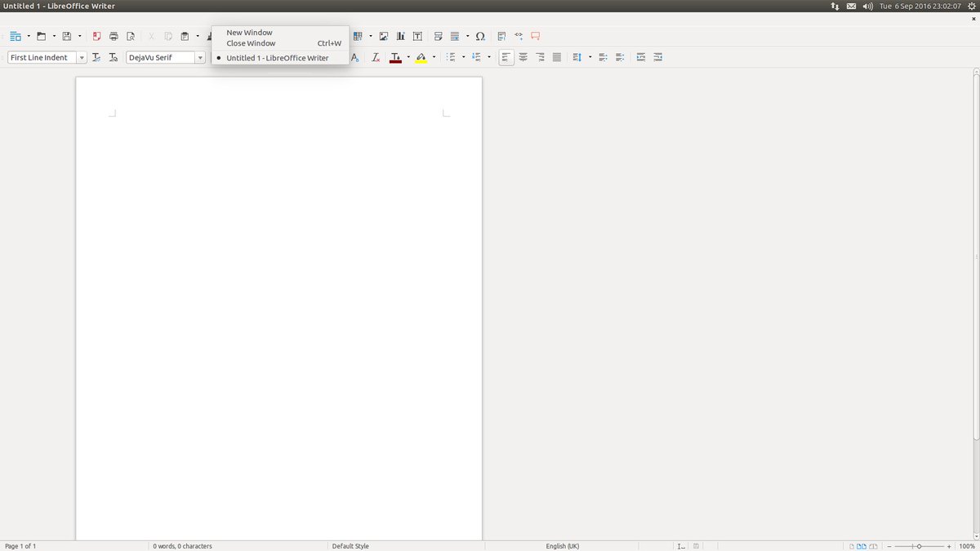This screenshot has height=551, width=980.
Task: Click the Paste clipboard icon
Action: coord(185,36)
